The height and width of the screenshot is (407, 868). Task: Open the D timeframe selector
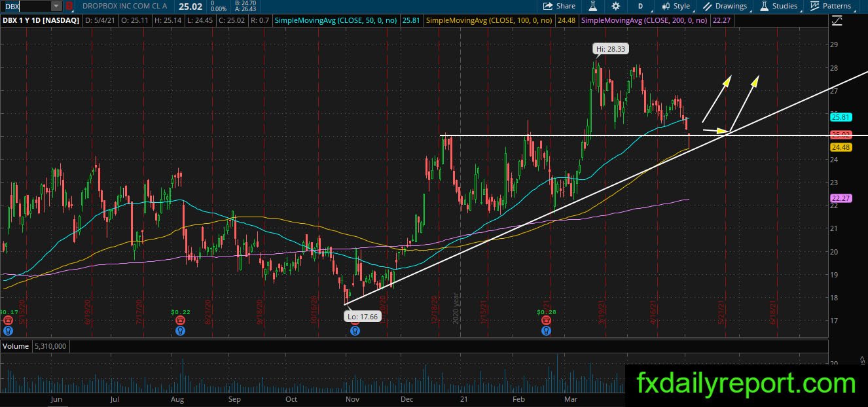[640, 6]
